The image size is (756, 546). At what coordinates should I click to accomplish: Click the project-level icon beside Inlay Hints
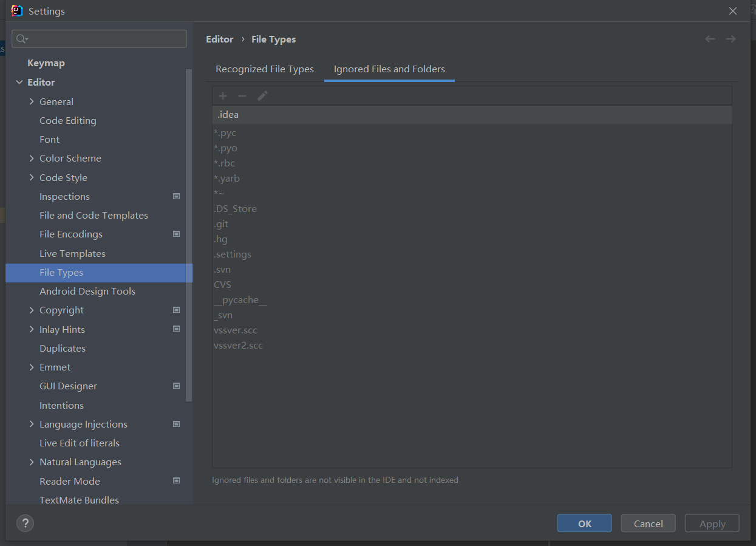tap(176, 329)
